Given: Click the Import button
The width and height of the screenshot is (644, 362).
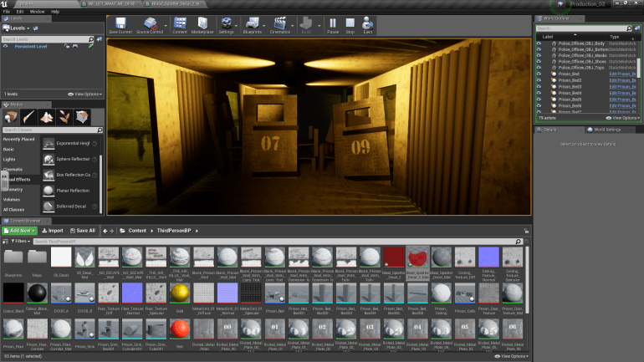Looking at the screenshot, I should pyautogui.click(x=53, y=230).
